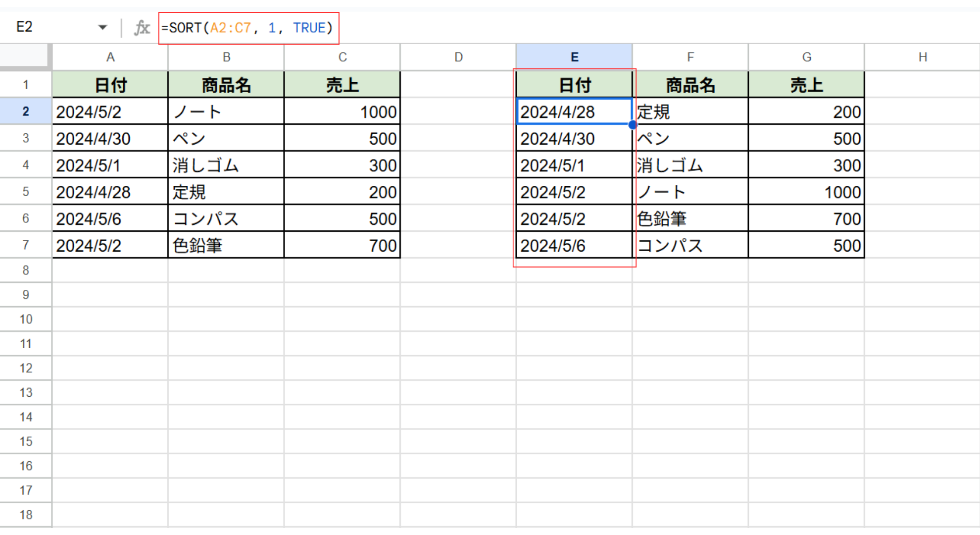Image resolution: width=980 pixels, height=535 pixels.
Task: Click cell A5 with 2024/4/28
Action: [x=110, y=192]
